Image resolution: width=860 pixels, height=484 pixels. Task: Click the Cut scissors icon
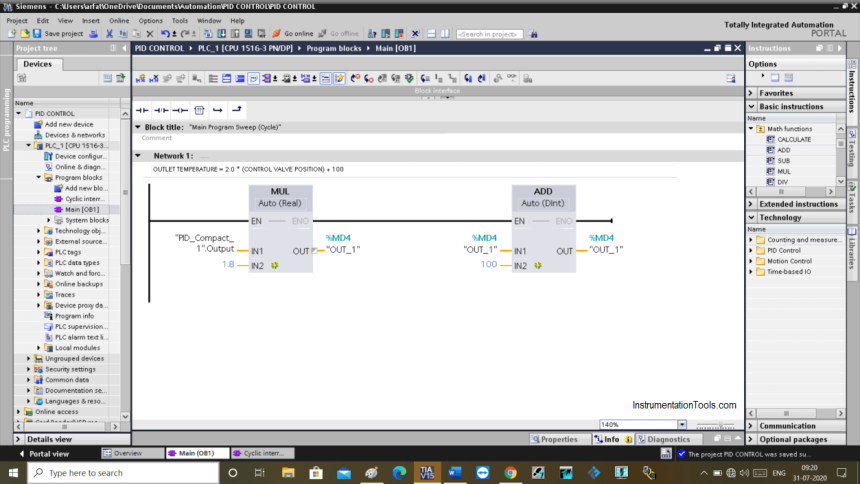[109, 33]
